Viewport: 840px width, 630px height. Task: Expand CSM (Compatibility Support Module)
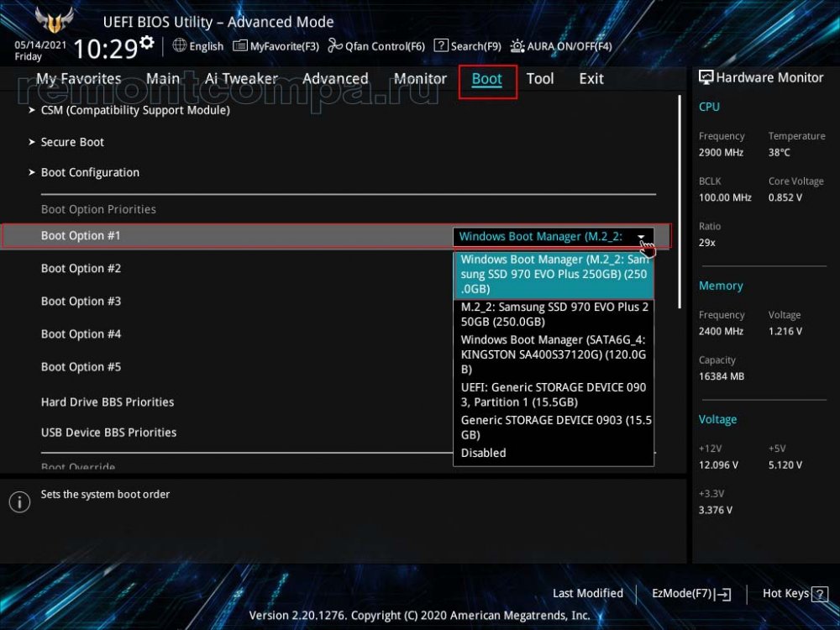click(x=134, y=110)
